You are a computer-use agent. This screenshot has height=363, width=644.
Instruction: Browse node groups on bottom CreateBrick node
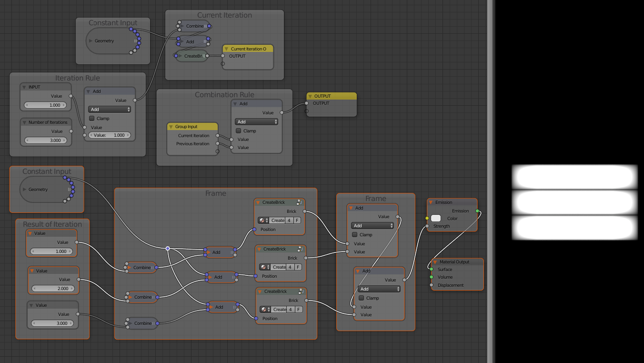(x=266, y=310)
